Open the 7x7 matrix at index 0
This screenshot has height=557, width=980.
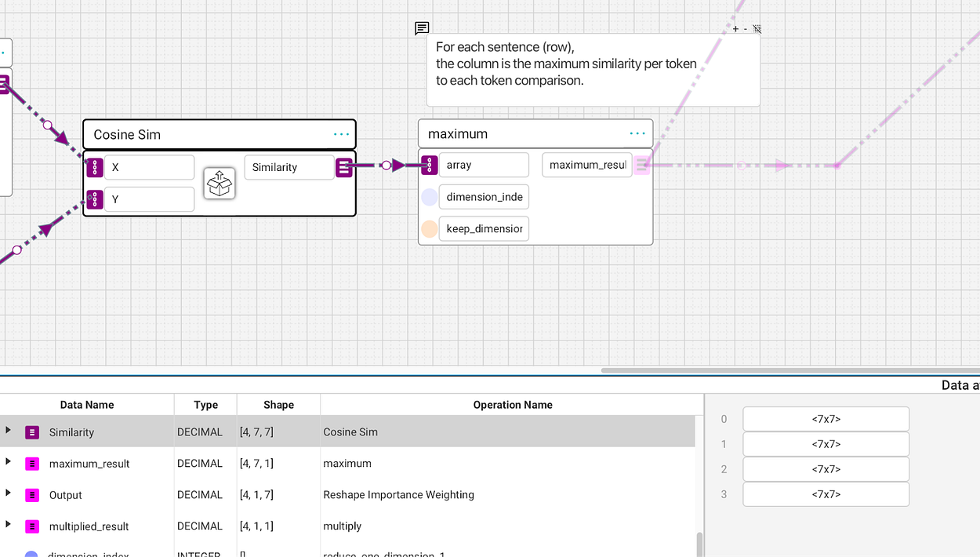point(826,419)
